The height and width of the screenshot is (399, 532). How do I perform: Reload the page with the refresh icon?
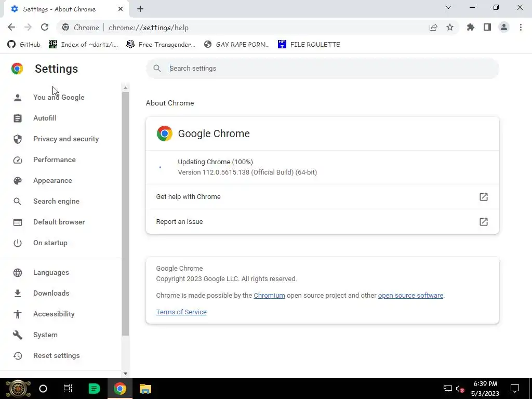[x=45, y=28]
